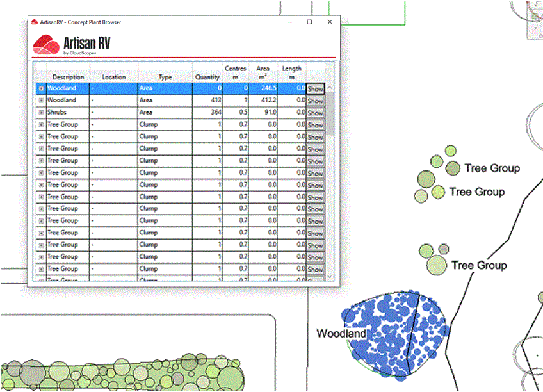Sort by the Quantity column header

click(x=207, y=77)
